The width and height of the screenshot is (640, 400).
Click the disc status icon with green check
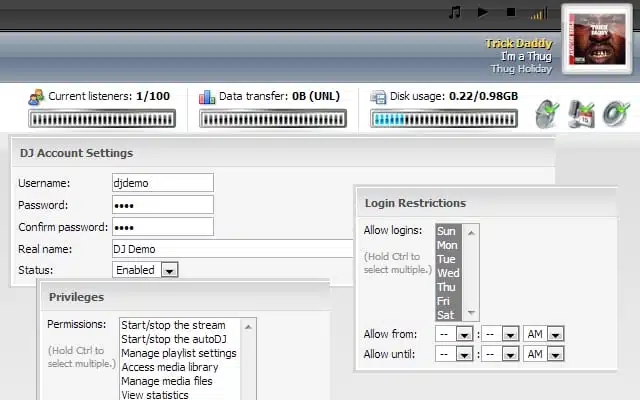pyautogui.click(x=614, y=113)
